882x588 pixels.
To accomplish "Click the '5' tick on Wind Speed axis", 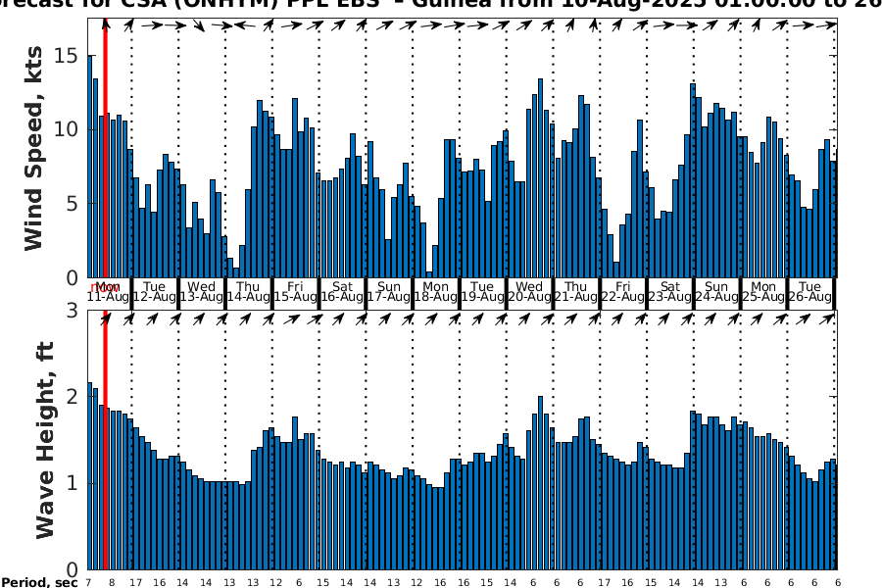I will coord(73,204).
